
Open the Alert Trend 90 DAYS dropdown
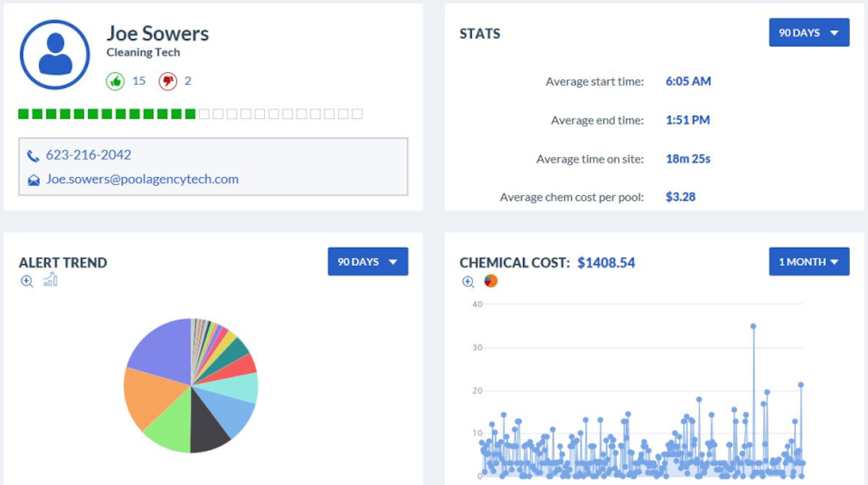[367, 262]
